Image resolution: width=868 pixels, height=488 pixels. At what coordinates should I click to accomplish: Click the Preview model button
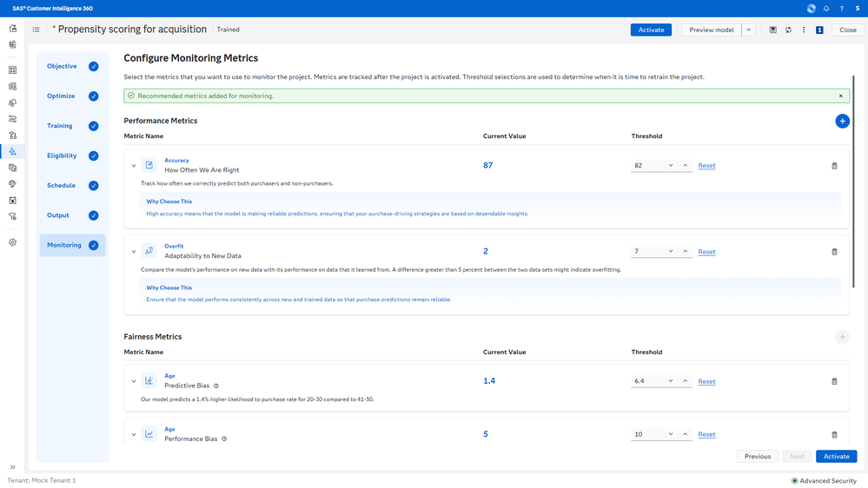712,30
